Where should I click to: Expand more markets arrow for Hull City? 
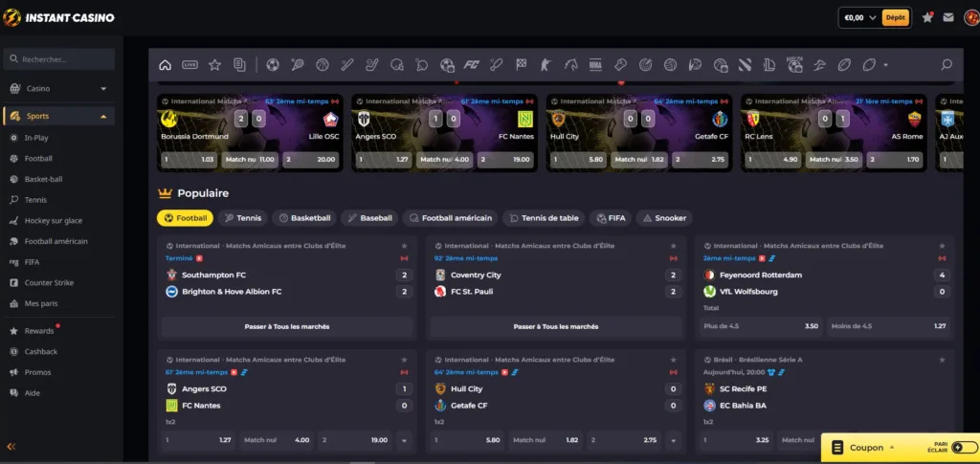point(673,440)
